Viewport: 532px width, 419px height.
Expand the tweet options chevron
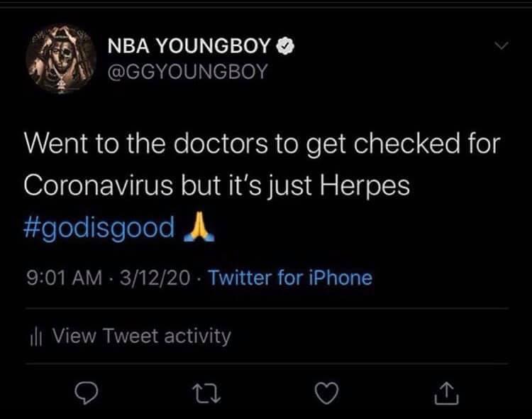tap(501, 45)
